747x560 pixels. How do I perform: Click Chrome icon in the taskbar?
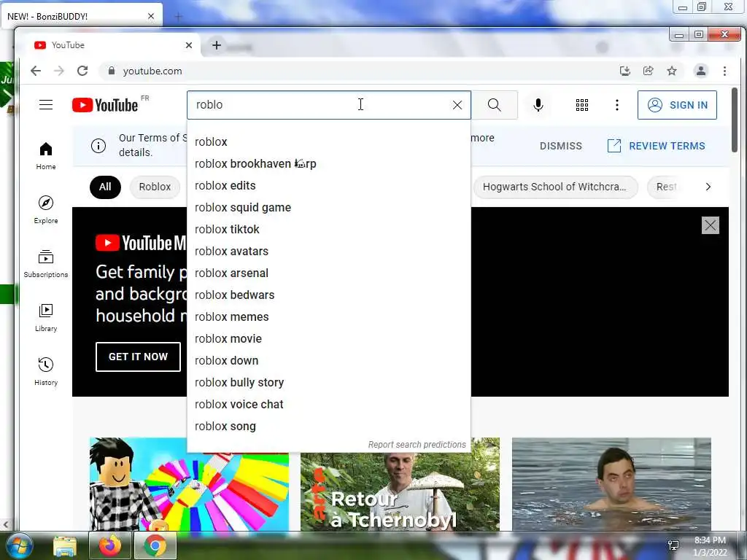point(155,545)
